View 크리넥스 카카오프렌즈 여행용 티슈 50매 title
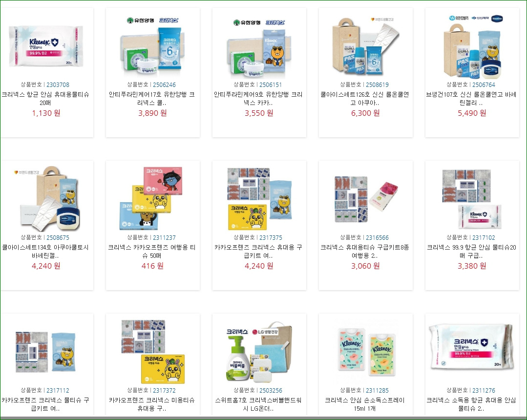Screen dimensions: 527x420 tap(152, 252)
